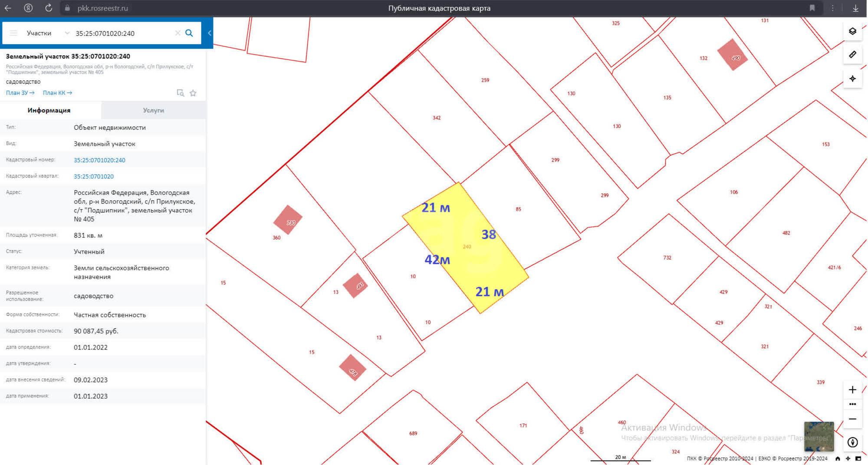Screen dimensions: 868x465
Task: Select the ruler measurement tool
Action: tap(852, 55)
